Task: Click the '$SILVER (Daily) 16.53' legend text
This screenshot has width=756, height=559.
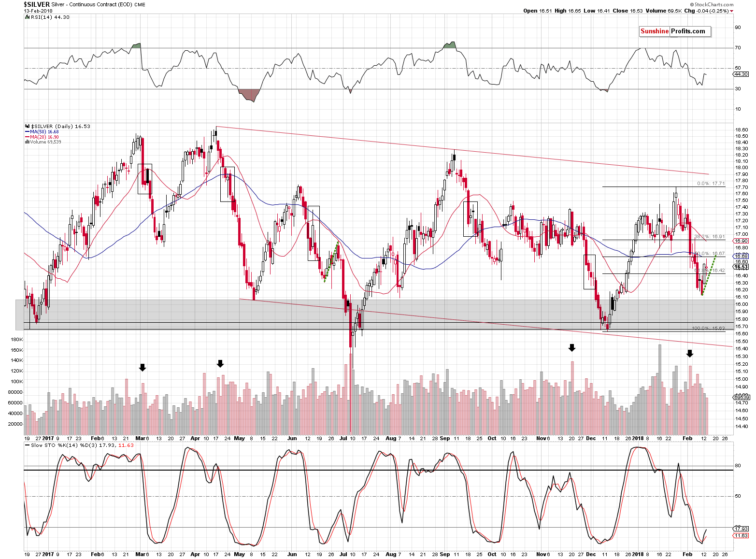Action: 60,127
